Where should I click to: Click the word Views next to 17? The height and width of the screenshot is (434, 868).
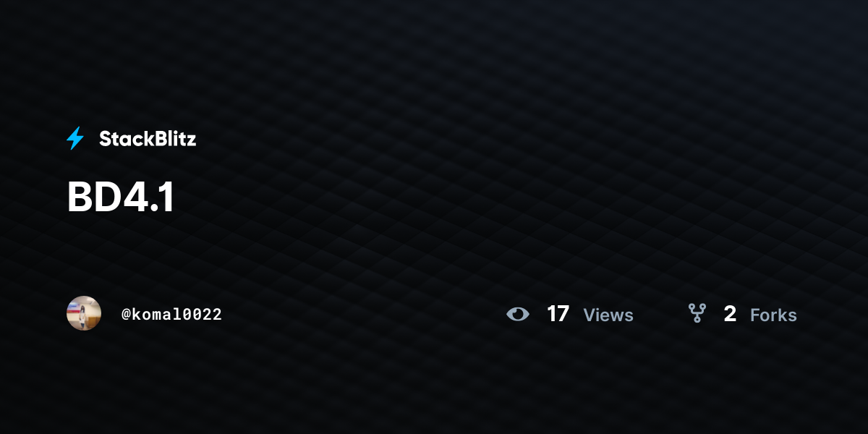point(608,315)
